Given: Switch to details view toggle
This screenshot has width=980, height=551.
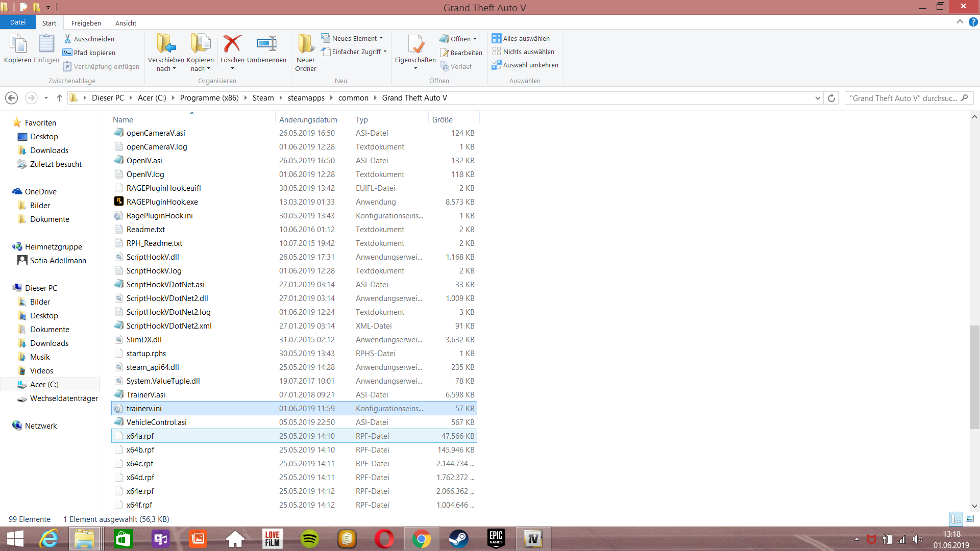Looking at the screenshot, I should tap(956, 519).
